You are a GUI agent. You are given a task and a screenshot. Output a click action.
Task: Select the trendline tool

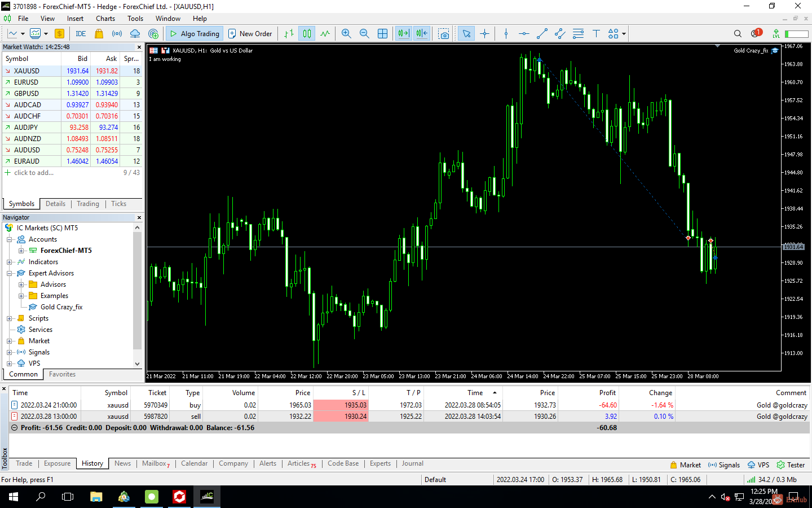pyautogui.click(x=542, y=33)
